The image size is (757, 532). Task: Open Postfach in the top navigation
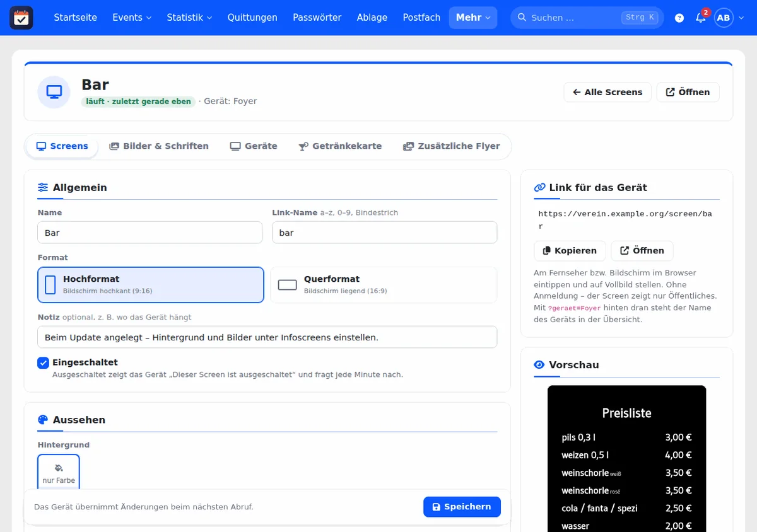421,18
